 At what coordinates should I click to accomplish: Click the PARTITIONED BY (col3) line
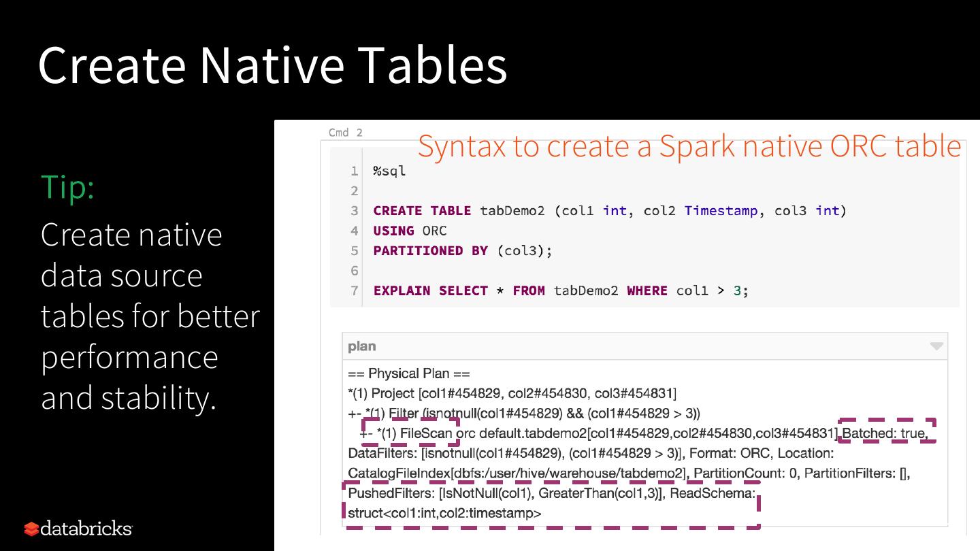click(463, 250)
